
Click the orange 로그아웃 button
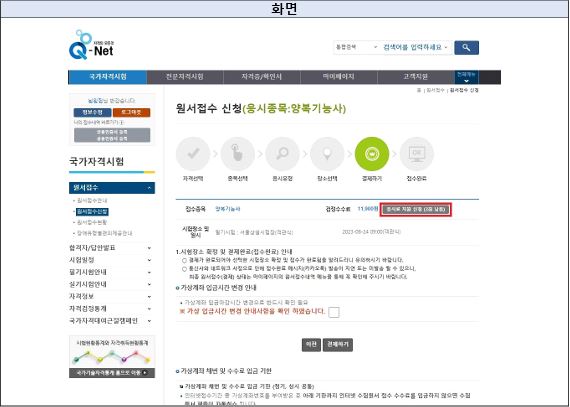pos(132,112)
